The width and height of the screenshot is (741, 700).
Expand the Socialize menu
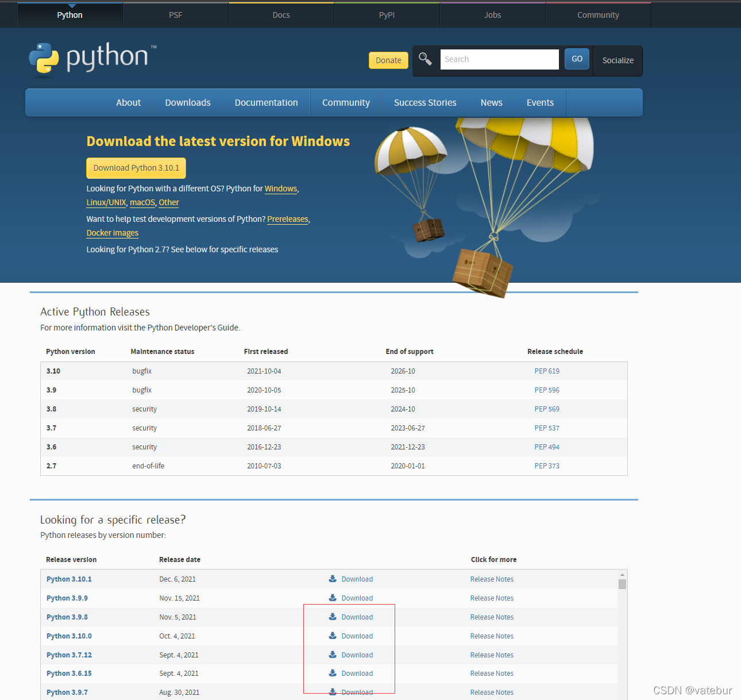click(618, 60)
